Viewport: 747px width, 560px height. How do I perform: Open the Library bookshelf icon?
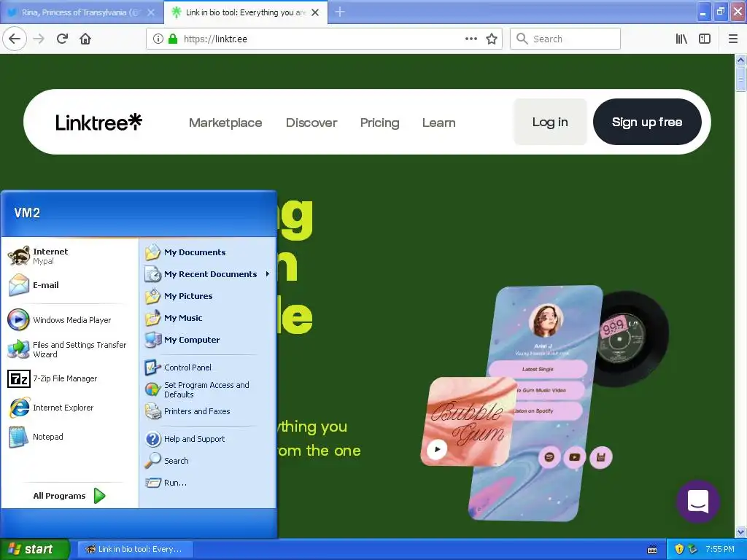[681, 39]
